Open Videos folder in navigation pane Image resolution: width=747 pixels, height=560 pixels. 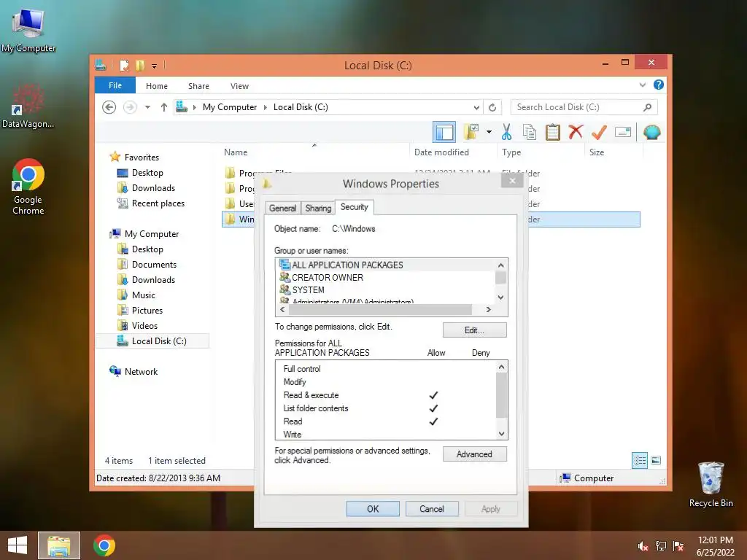pyautogui.click(x=144, y=326)
